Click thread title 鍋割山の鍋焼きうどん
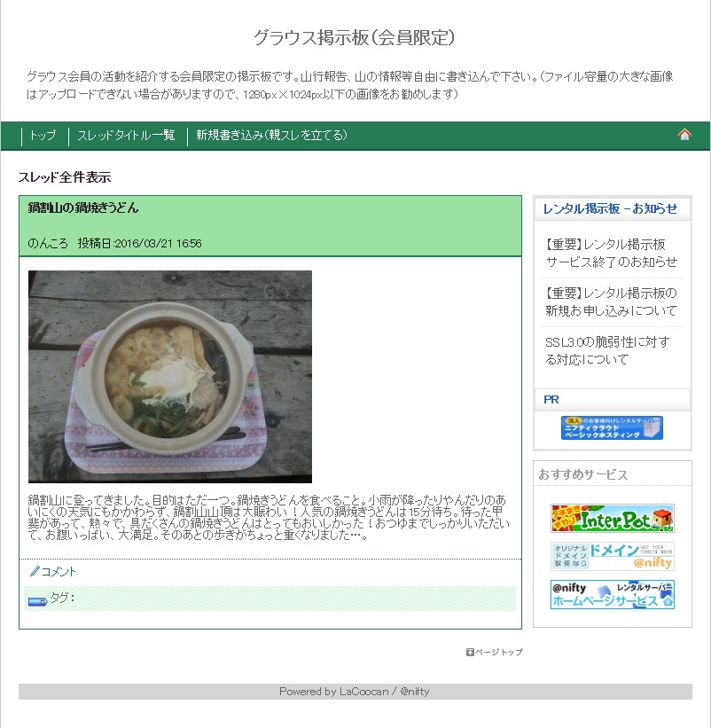Screen dimensions: 711x728 pos(83,207)
